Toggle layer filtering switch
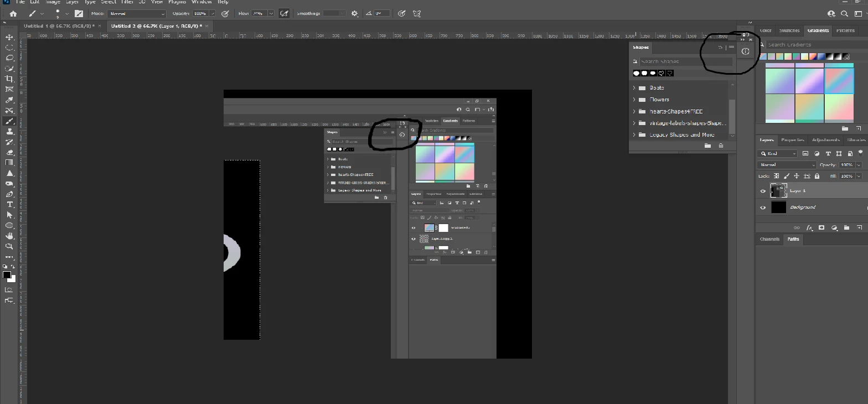This screenshot has height=404, width=868. tap(861, 153)
